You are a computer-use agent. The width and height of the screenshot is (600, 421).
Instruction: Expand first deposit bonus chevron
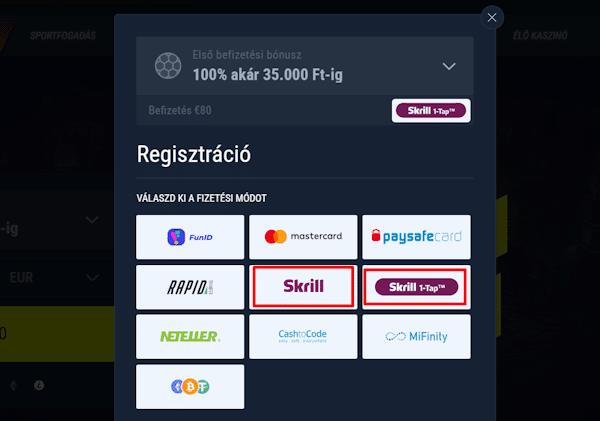(449, 66)
